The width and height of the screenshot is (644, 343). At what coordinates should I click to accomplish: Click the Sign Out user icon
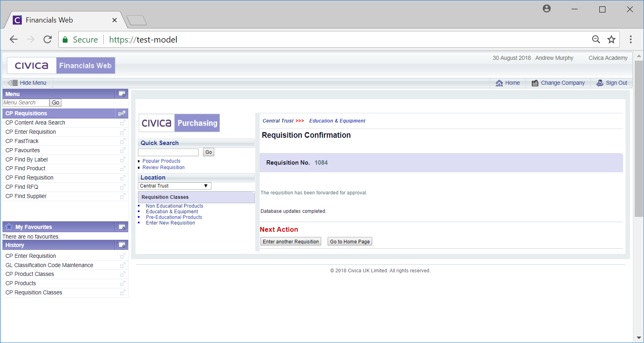pos(600,83)
